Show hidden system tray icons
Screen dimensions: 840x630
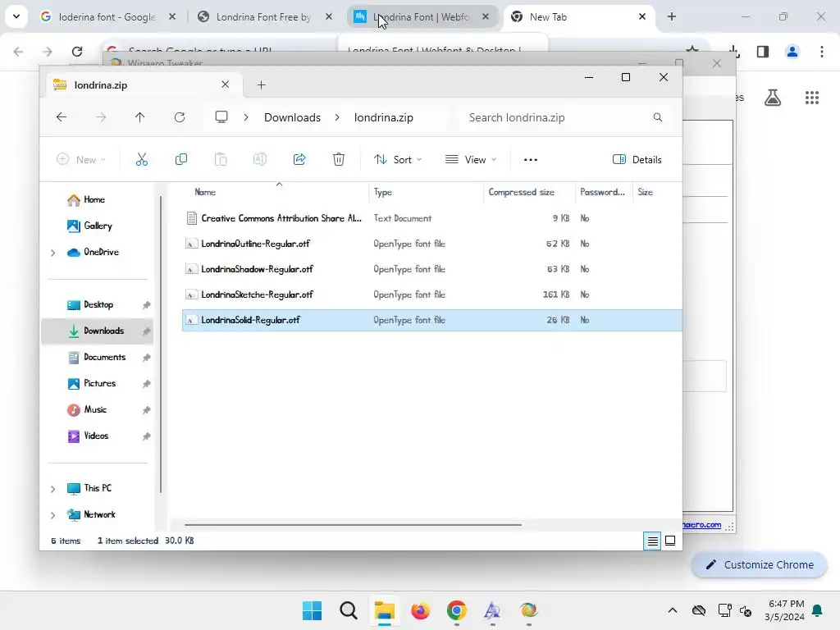click(x=673, y=610)
